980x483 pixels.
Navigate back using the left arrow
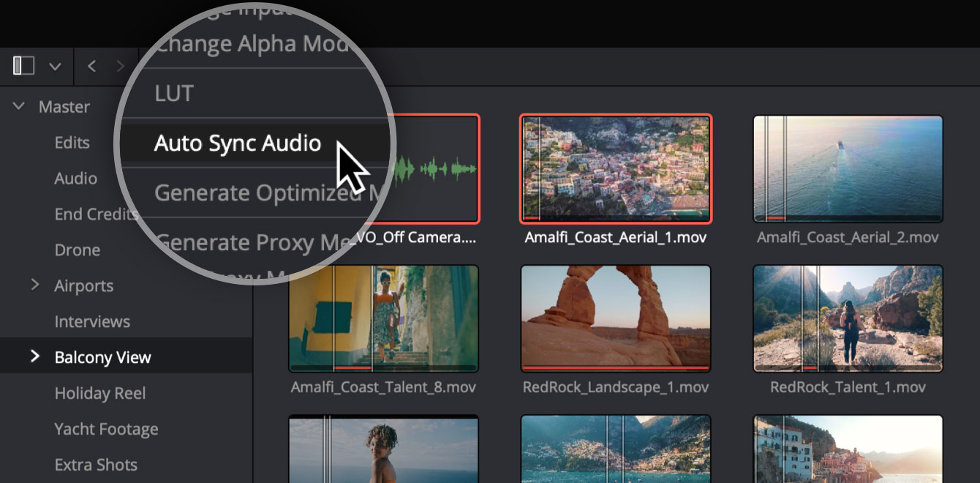click(x=91, y=66)
